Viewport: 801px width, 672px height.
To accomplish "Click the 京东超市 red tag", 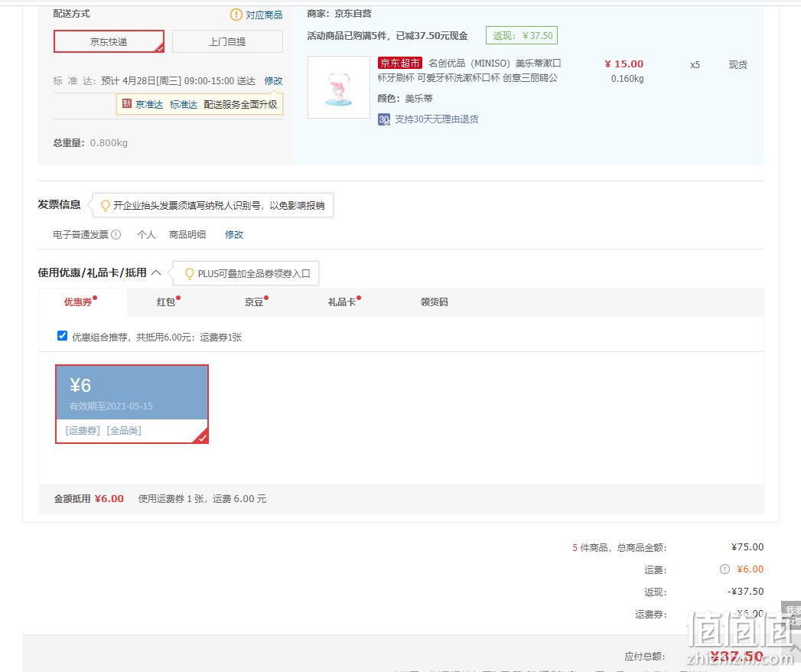I will [x=400, y=63].
